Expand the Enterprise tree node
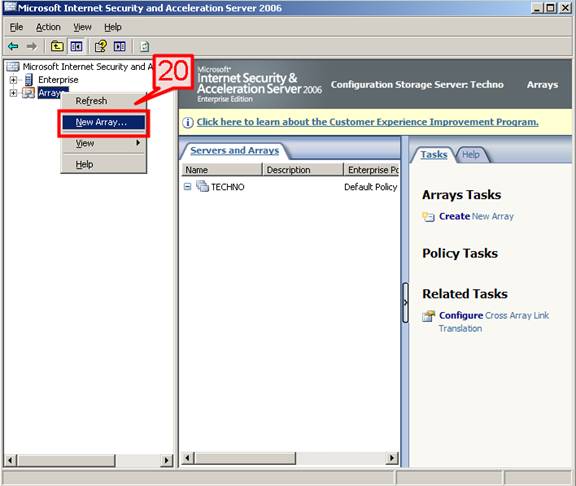The height and width of the screenshot is (486, 576). tap(13, 80)
